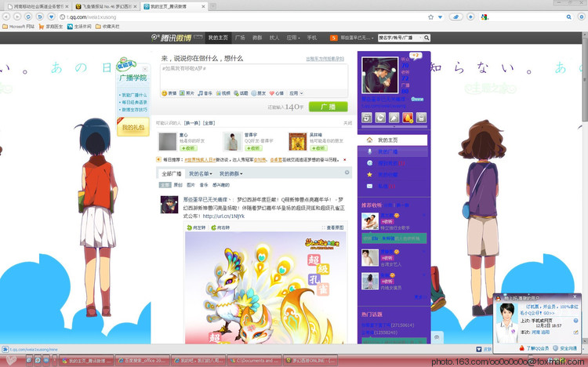Image resolution: width=588 pixels, height=367 pixels.
Task: Open 找人 in the top navigation
Action: point(274,38)
